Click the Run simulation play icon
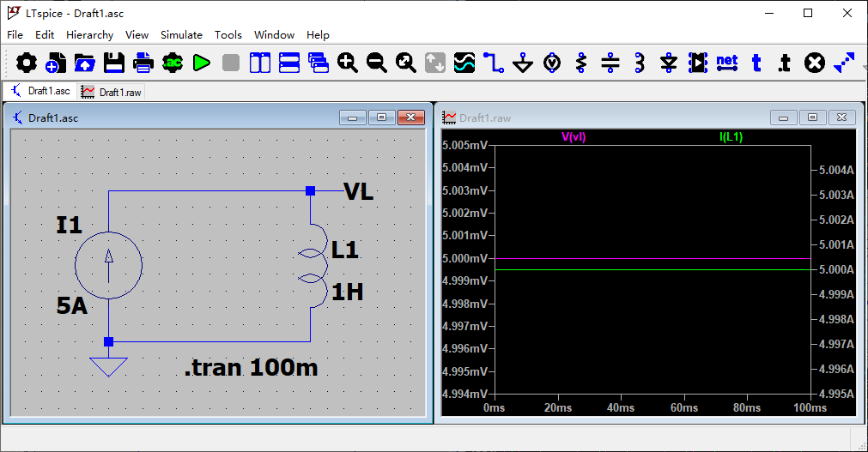Viewport: 868px width, 452px height. [x=202, y=63]
